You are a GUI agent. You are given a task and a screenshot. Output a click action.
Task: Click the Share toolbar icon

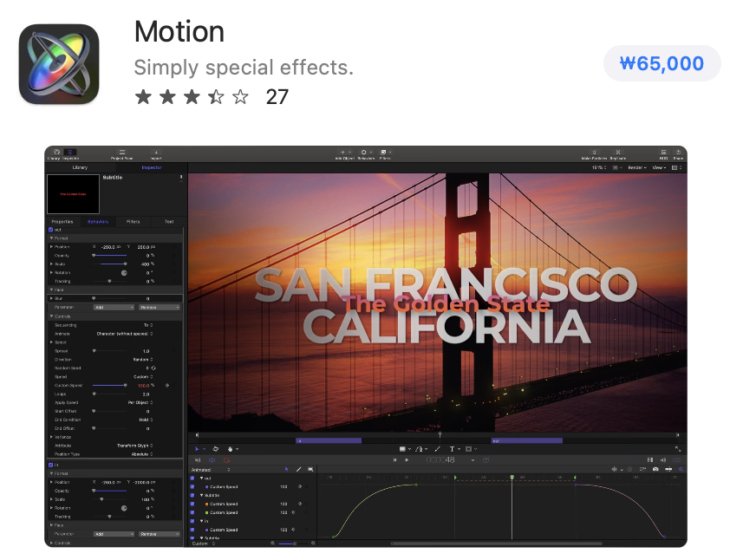pyautogui.click(x=678, y=153)
